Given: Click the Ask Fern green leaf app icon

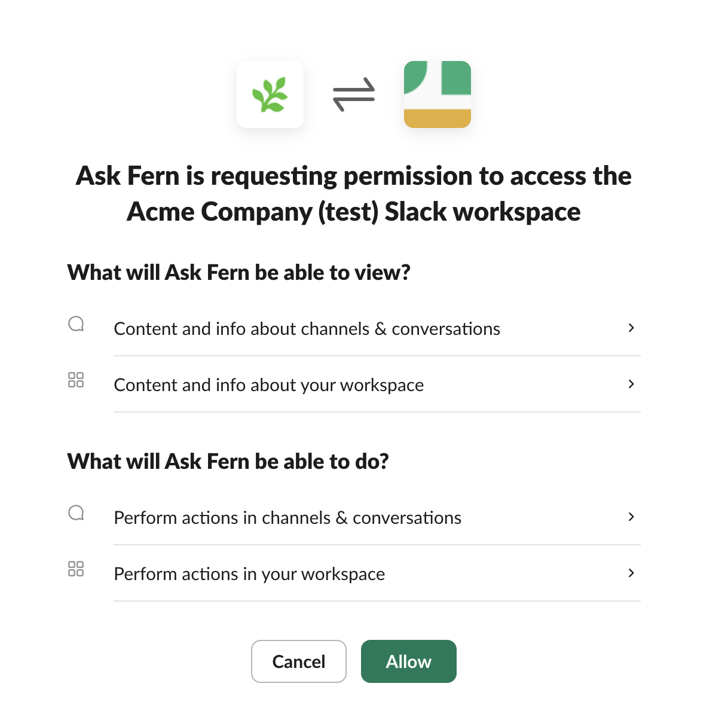Looking at the screenshot, I should pos(270,94).
